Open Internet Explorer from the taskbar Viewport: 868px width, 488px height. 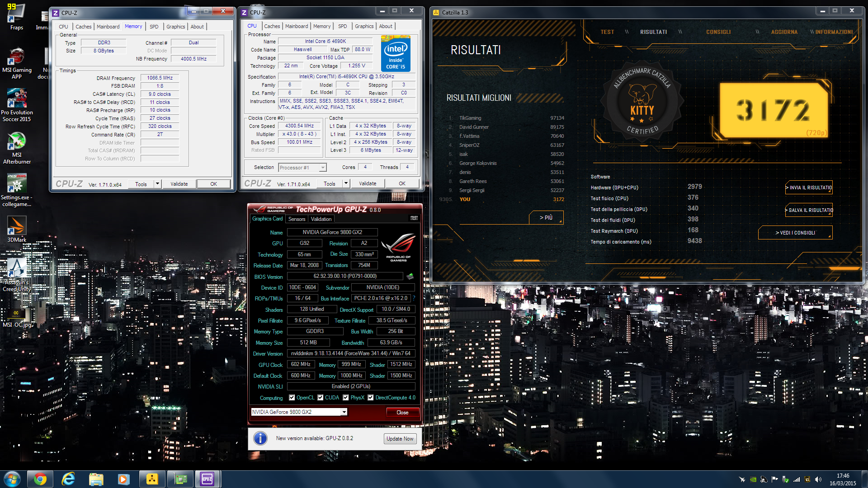click(x=68, y=479)
